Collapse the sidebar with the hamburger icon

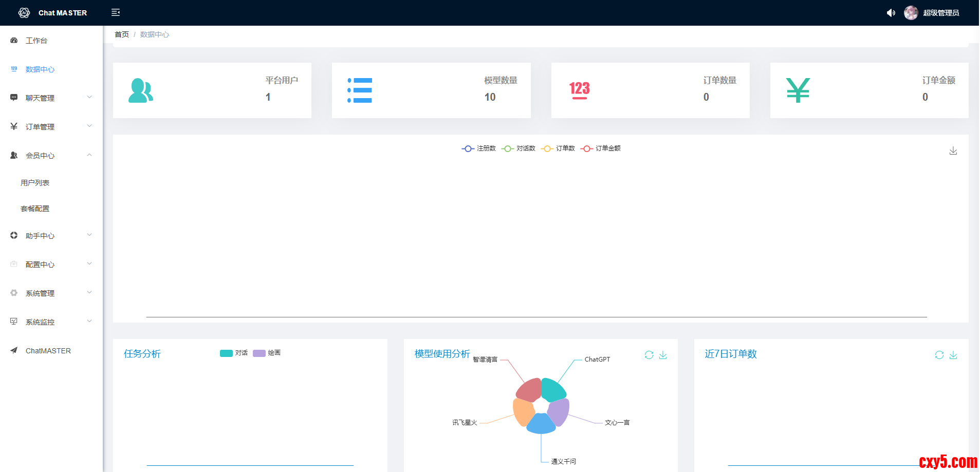tap(116, 12)
